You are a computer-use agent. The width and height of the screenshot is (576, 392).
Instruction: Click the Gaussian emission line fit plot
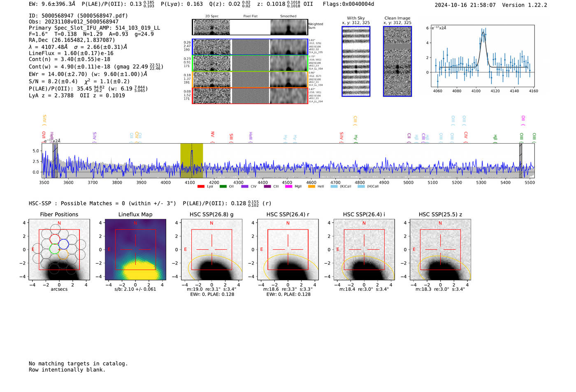pyautogui.click(x=483, y=56)
